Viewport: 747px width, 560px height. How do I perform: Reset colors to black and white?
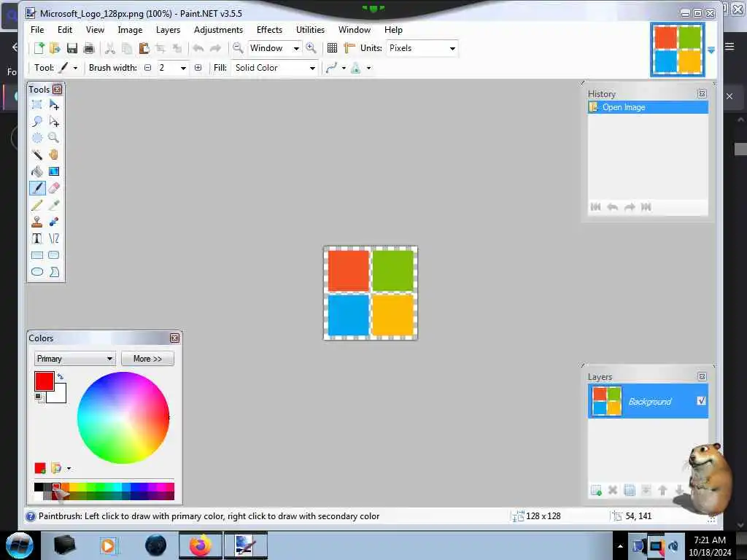tap(39, 397)
